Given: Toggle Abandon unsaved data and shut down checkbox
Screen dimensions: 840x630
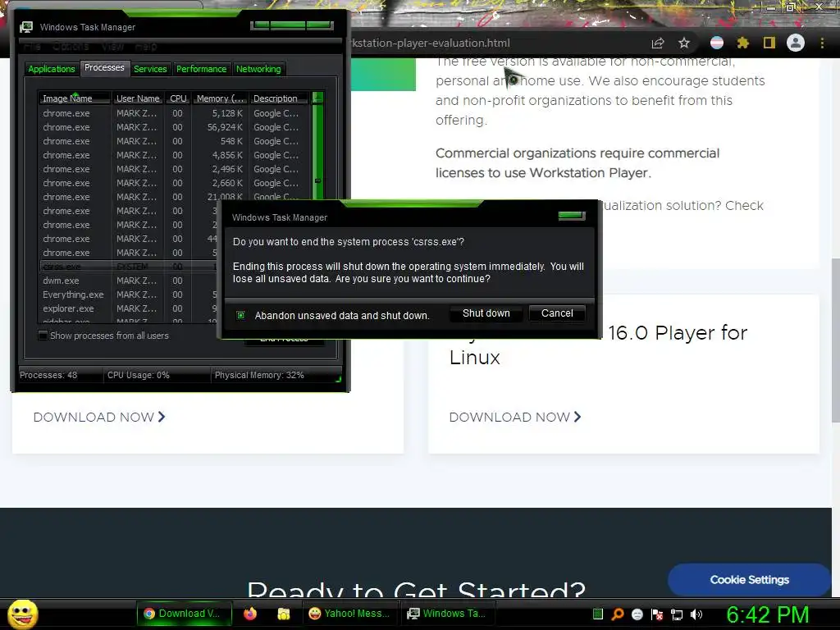Looking at the screenshot, I should coord(240,316).
